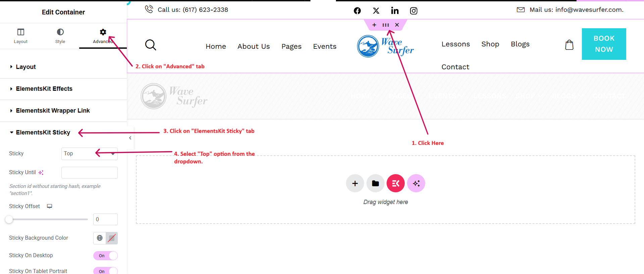Click the BOOK NOW button
This screenshot has height=274, width=644.
click(x=604, y=44)
